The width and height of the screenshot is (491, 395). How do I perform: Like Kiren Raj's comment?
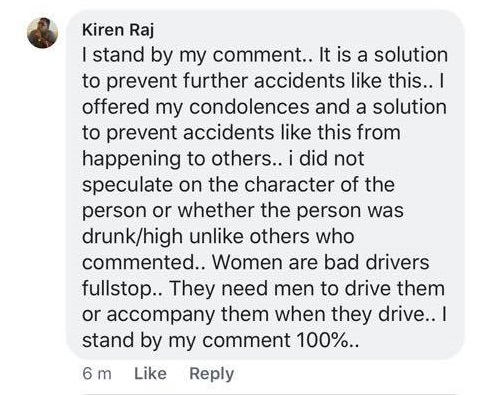coord(150,373)
